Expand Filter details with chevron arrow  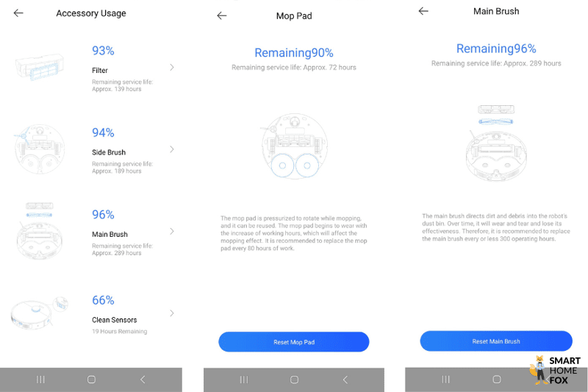[x=172, y=67]
